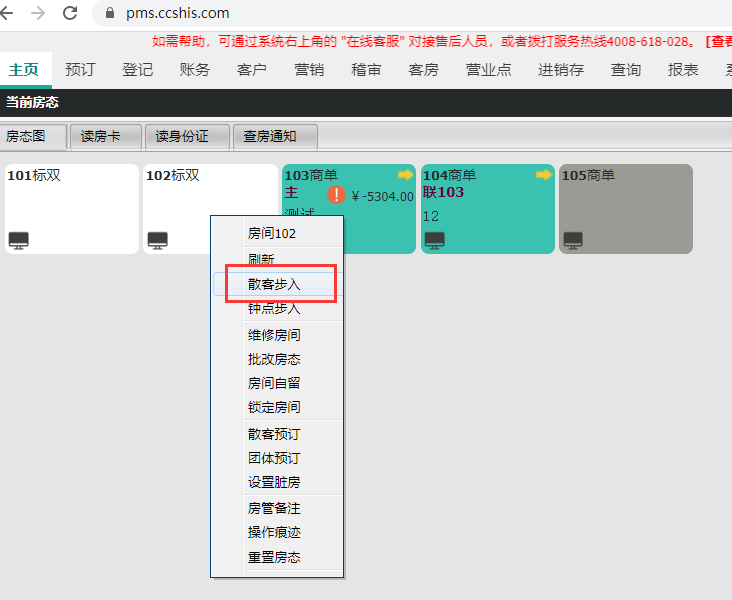Choose 设置脏房 in the context menu
Screen dimensions: 732x600
[x=274, y=482]
